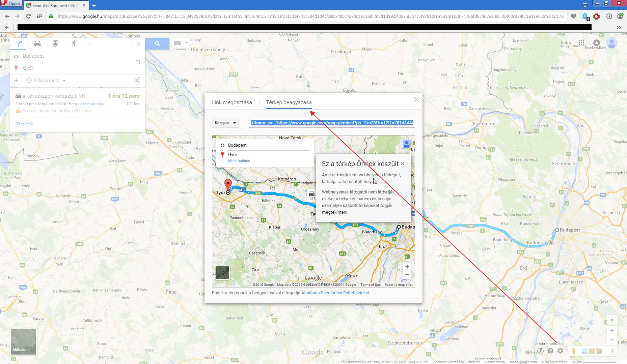Zoom out on the embedded map preview

407,275
